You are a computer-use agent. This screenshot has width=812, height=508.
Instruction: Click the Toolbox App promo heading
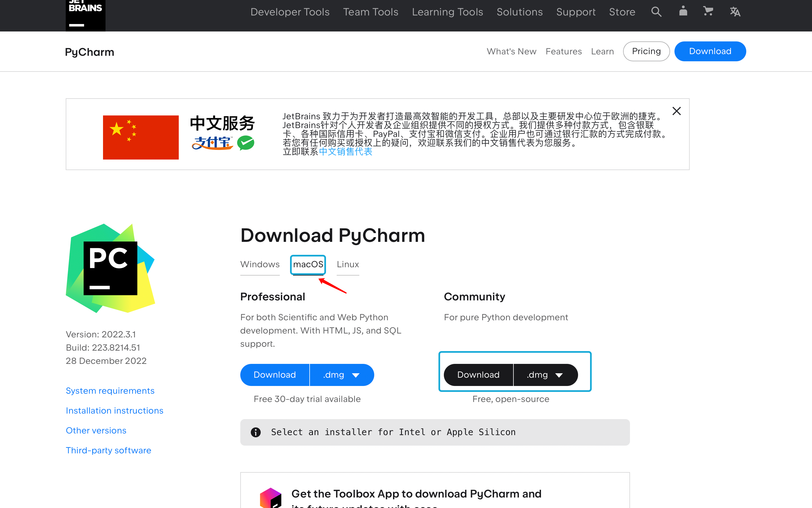pyautogui.click(x=416, y=499)
